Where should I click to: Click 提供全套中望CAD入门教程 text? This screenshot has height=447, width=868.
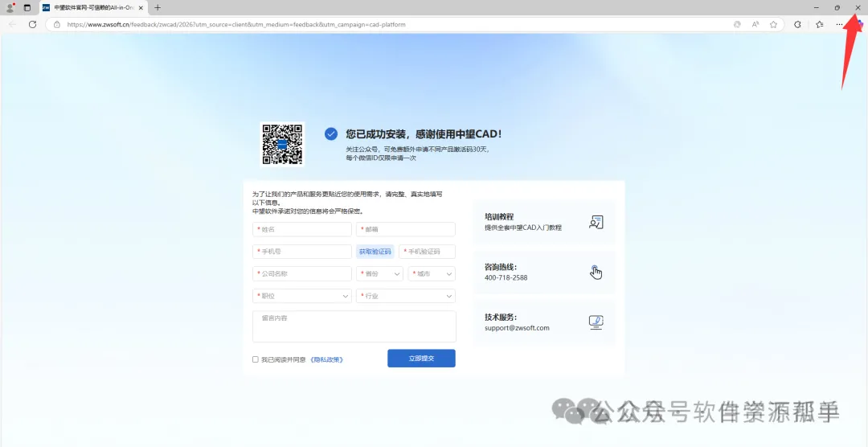pos(523,228)
